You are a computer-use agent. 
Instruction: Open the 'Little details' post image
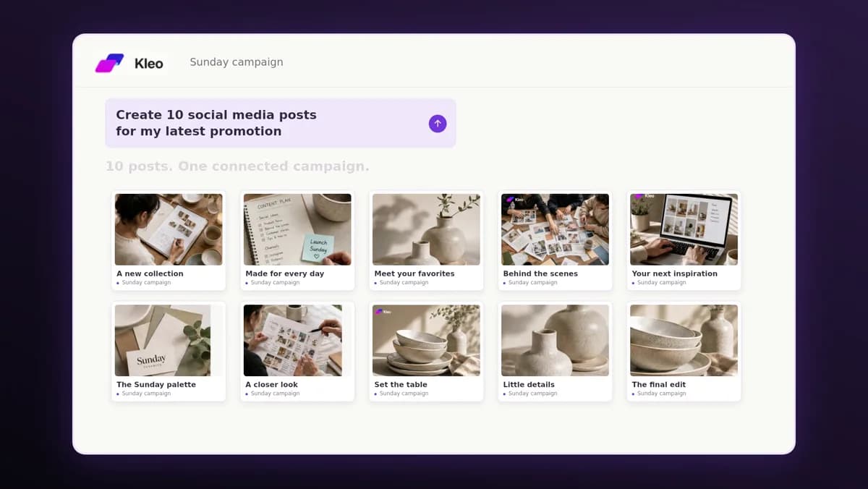pos(555,340)
